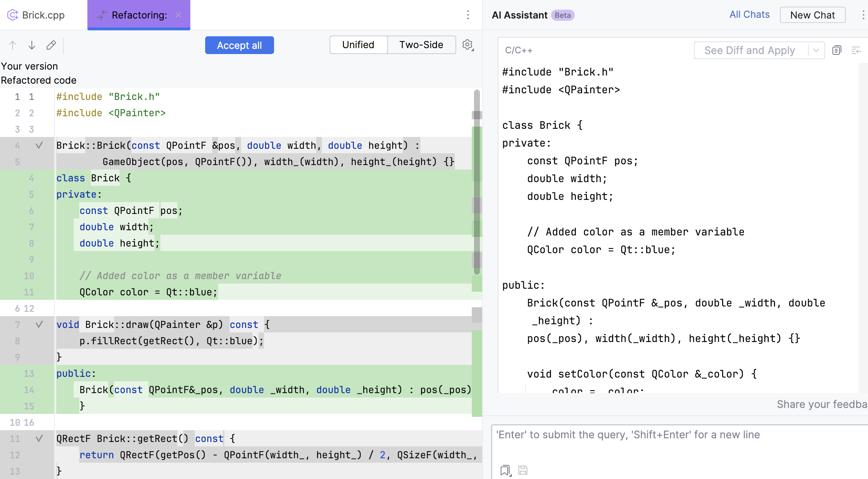Copy the AI code snippet
The width and height of the screenshot is (868, 479).
pyautogui.click(x=837, y=50)
